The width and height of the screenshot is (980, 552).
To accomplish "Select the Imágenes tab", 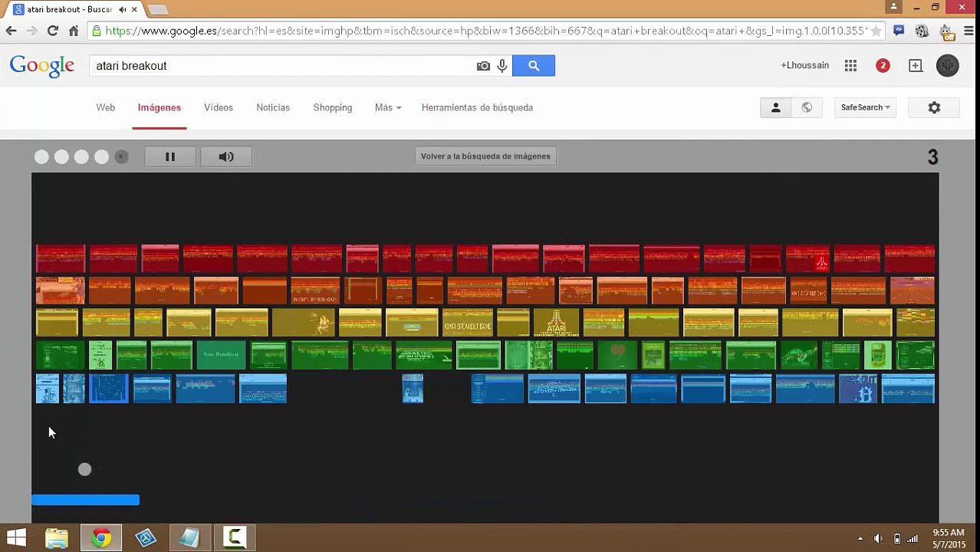I will [159, 107].
